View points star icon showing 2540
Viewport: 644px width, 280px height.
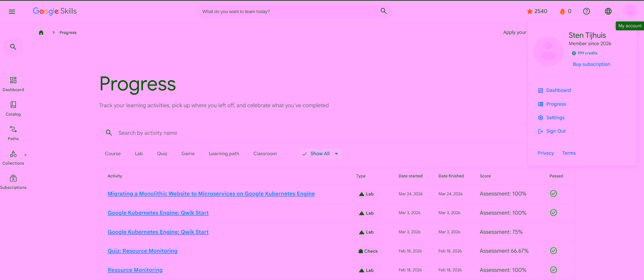530,11
